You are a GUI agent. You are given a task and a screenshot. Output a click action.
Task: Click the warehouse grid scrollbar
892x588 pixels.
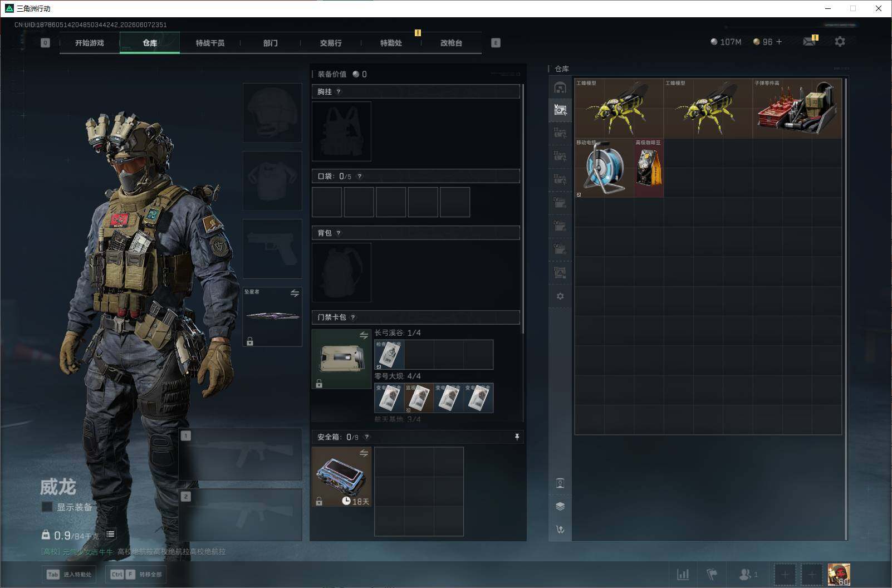click(x=845, y=309)
